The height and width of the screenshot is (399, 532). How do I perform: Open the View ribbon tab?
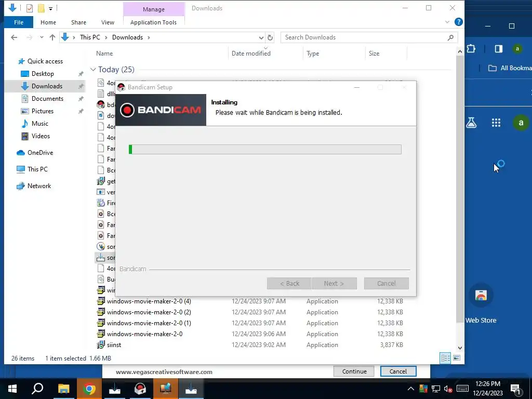tap(108, 22)
